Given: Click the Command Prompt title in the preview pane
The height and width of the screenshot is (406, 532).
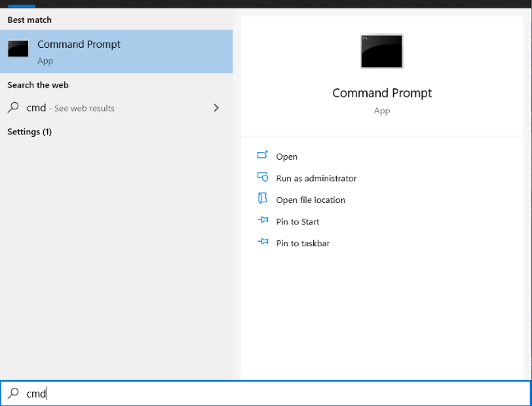Looking at the screenshot, I should 382,93.
